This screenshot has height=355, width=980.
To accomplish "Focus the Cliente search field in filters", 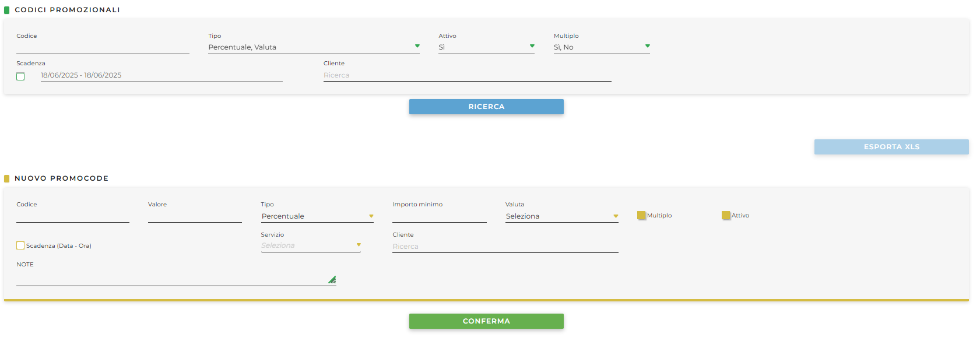I will click(467, 75).
